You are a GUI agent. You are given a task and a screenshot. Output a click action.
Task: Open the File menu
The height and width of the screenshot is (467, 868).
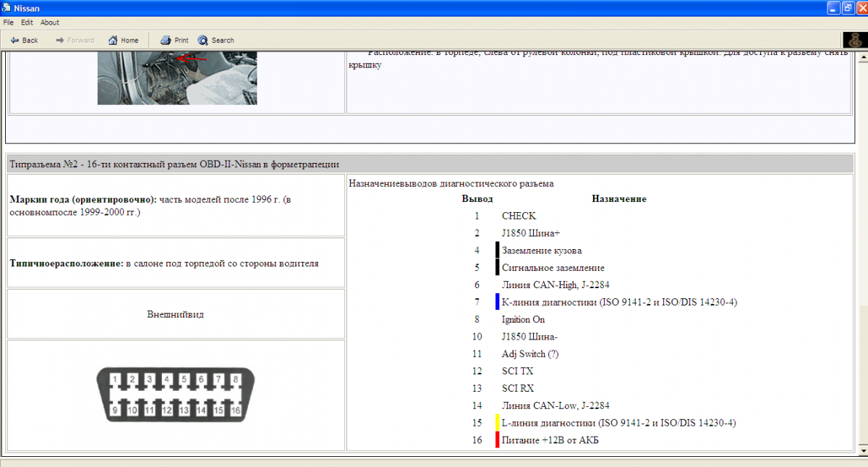pos(9,22)
